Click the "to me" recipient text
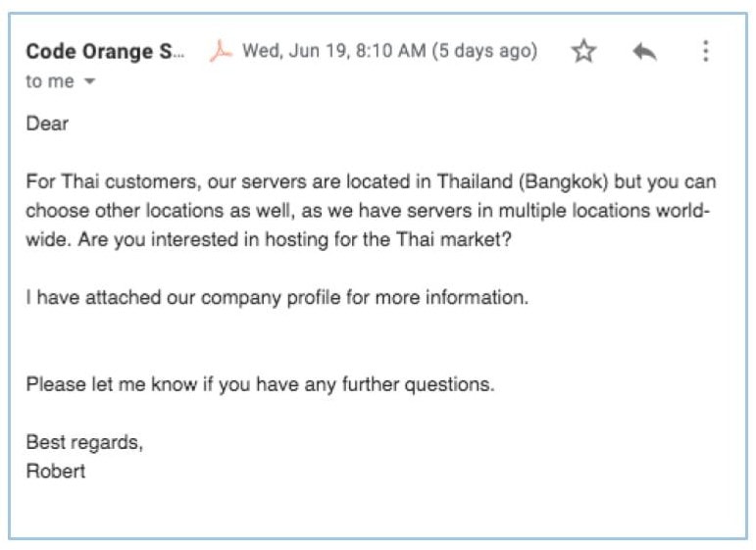Viewport: 756px width, 550px height. (50, 81)
